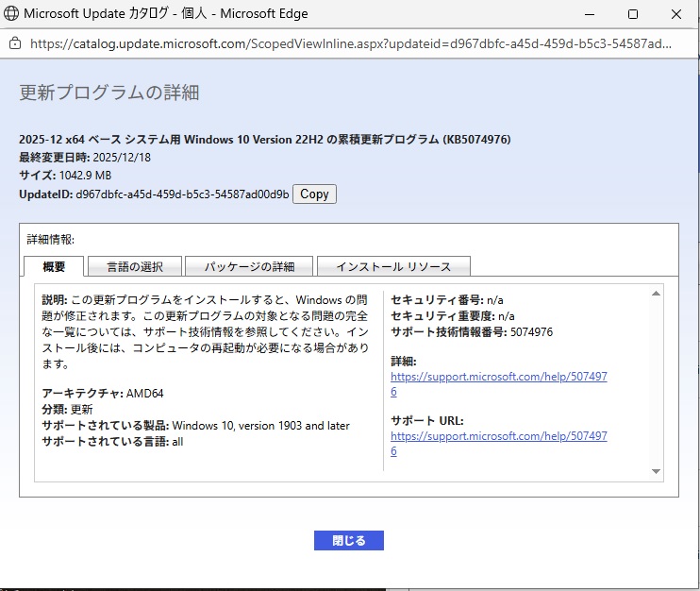This screenshot has height=591, width=700.
Task: Close the Microsoft Edge popup window
Action: 675,14
